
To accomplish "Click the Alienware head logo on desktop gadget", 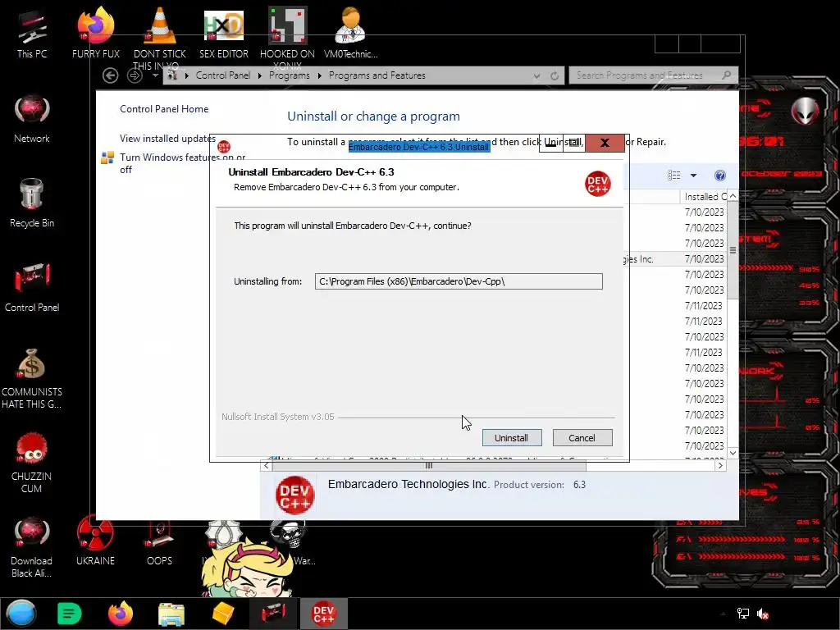I will (806, 112).
